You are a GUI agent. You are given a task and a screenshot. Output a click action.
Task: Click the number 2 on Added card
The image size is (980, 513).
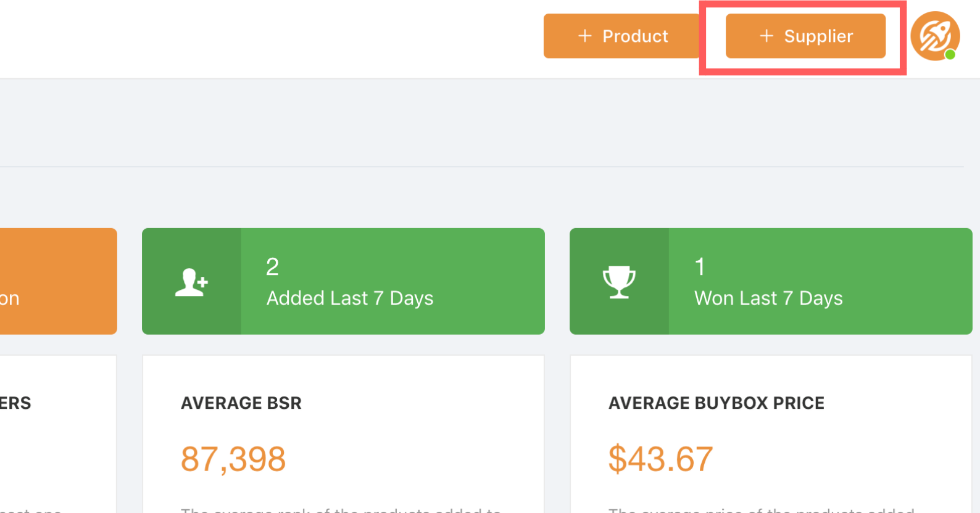(272, 267)
